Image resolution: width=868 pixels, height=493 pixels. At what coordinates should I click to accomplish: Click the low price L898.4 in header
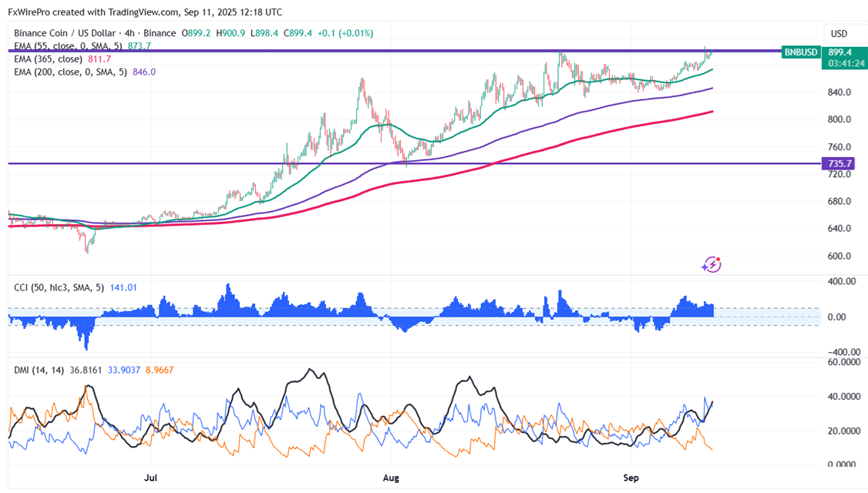(x=264, y=33)
